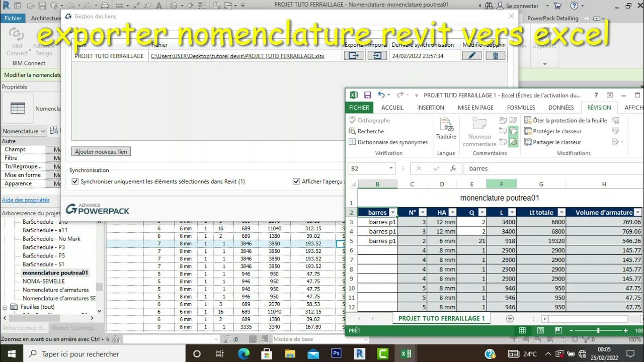The width and height of the screenshot is (644, 362).
Task: Toggle the Afficher l'aperçu checkbox
Action: (x=296, y=182)
